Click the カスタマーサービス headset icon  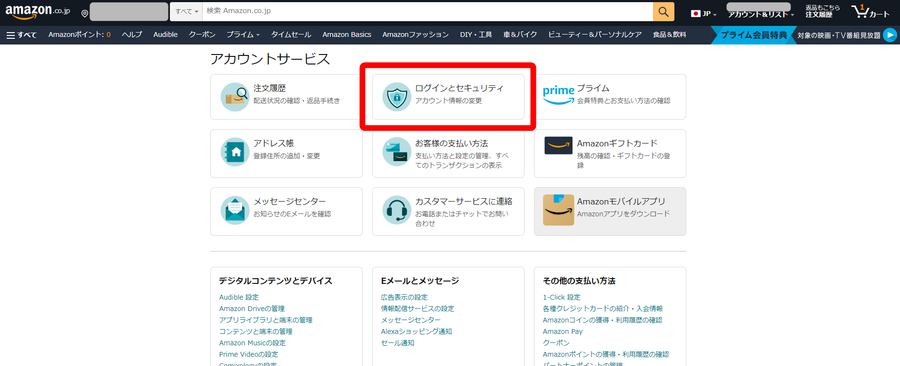tap(397, 210)
